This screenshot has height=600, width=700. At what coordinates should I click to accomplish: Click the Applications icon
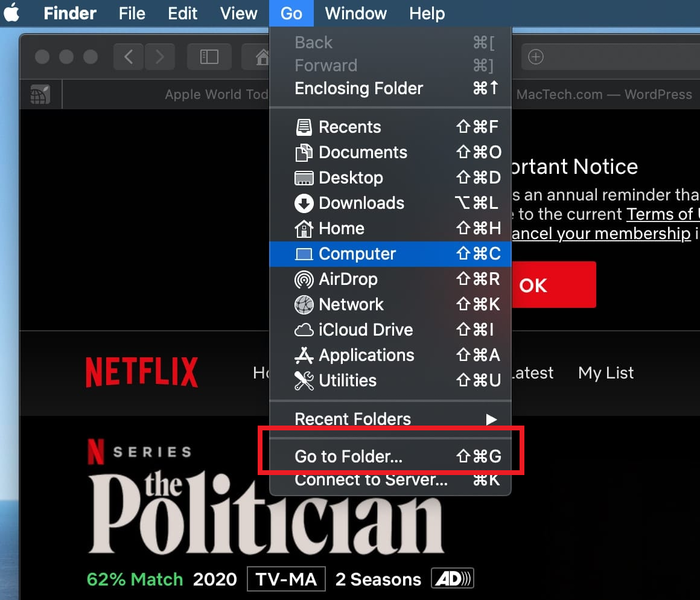point(304,355)
